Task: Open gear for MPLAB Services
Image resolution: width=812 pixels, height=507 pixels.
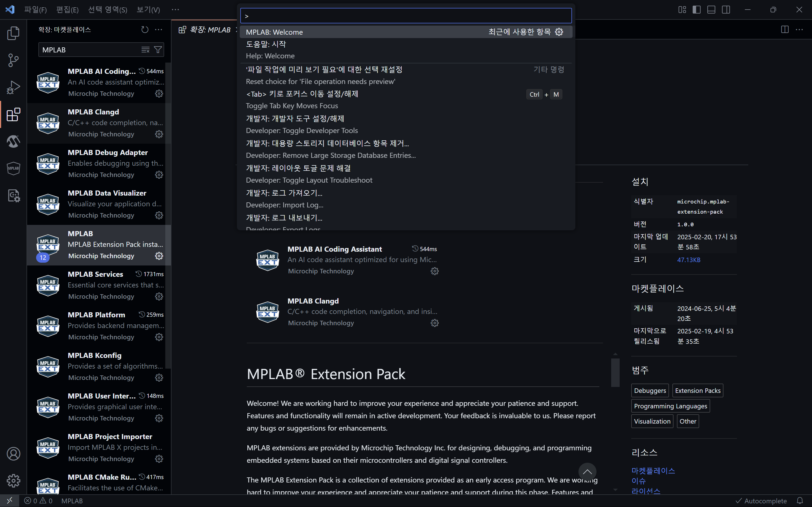Action: point(159,296)
